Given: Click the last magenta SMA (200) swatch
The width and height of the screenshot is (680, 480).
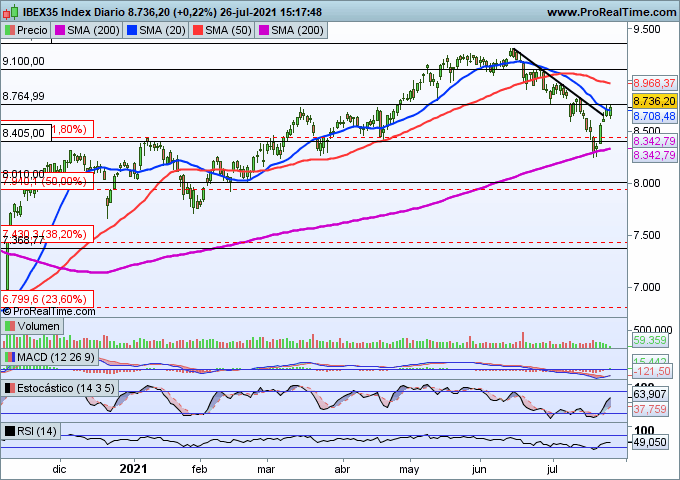Looking at the screenshot, I should pyautogui.click(x=264, y=30).
